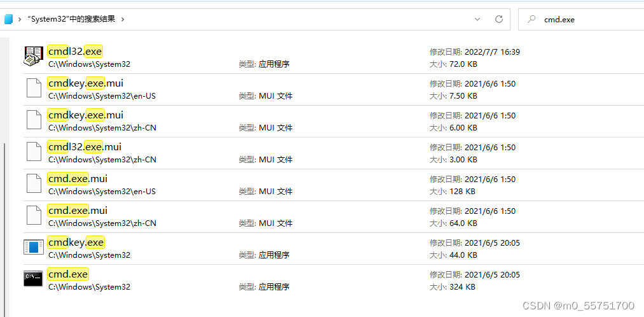
Task: Click the date 2022/7/7 16:39
Action: point(493,52)
